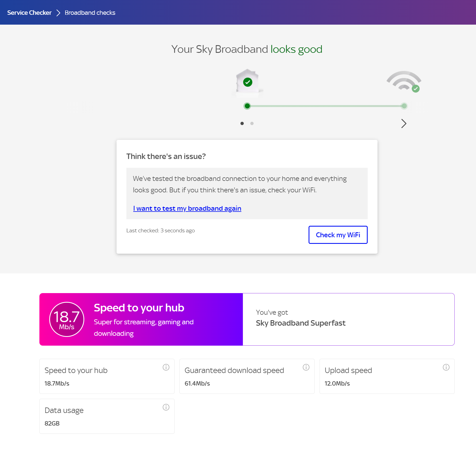The width and height of the screenshot is (476, 451).
Task: Open info for Guaranteed download speed
Action: (x=306, y=367)
